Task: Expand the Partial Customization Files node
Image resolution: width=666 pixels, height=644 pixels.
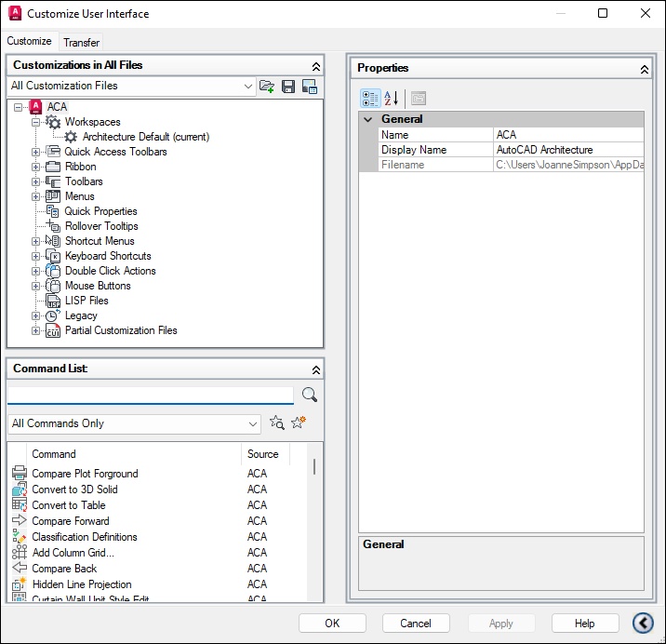Action: coord(36,330)
